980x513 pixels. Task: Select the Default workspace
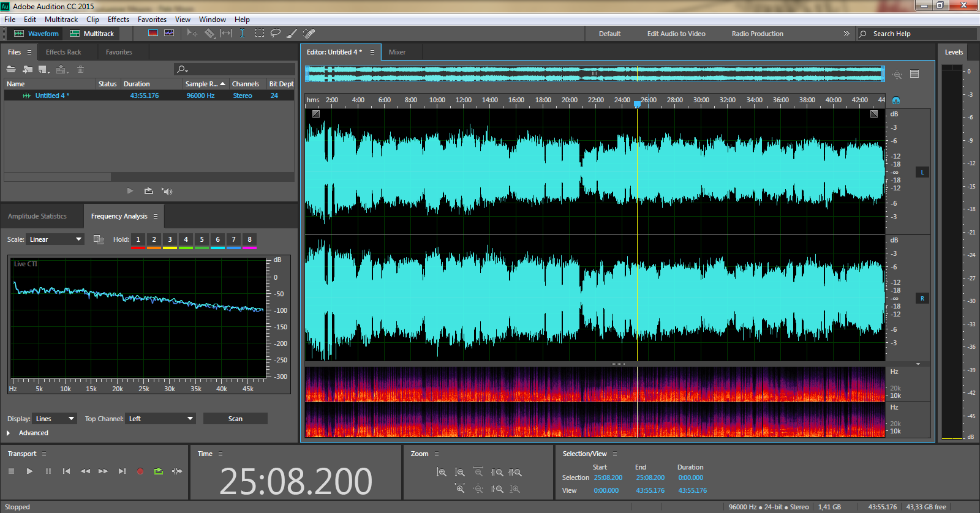point(609,34)
